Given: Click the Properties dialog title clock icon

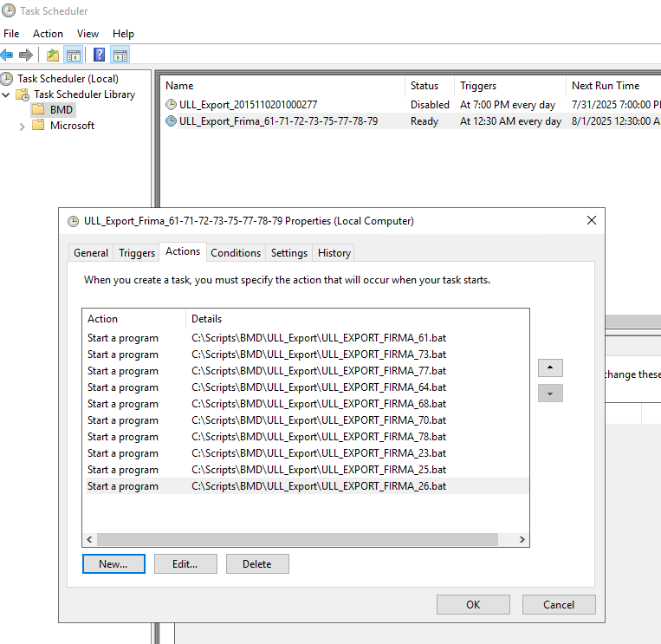Looking at the screenshot, I should [x=74, y=221].
